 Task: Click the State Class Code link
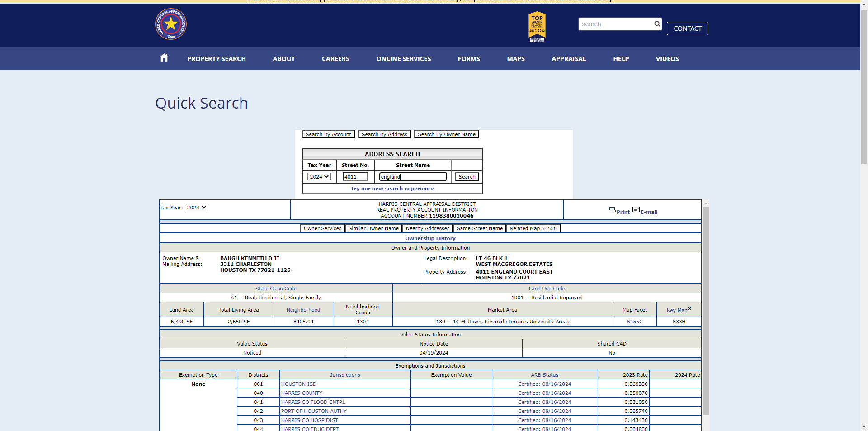(x=276, y=289)
